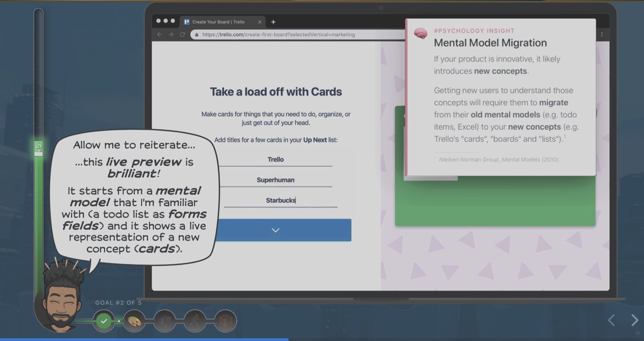Click the browser back arrow
The height and width of the screenshot is (341, 644).
click(159, 34)
